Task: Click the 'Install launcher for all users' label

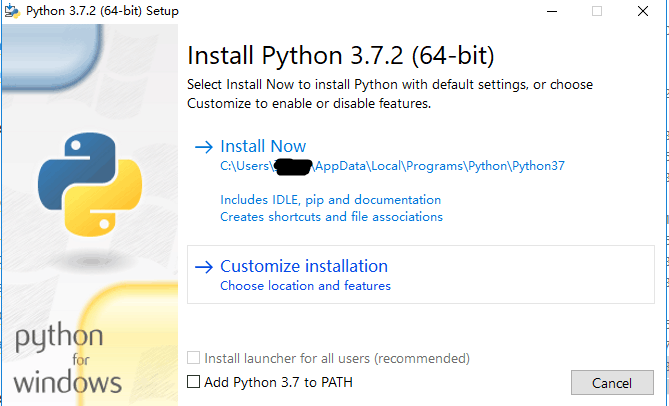Action: pos(337,358)
